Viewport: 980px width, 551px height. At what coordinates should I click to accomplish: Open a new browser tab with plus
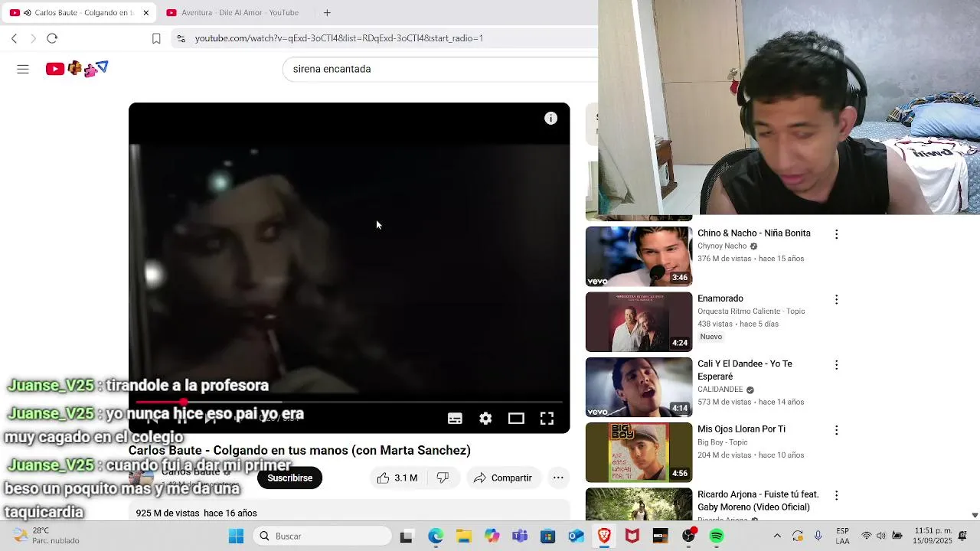click(x=327, y=12)
